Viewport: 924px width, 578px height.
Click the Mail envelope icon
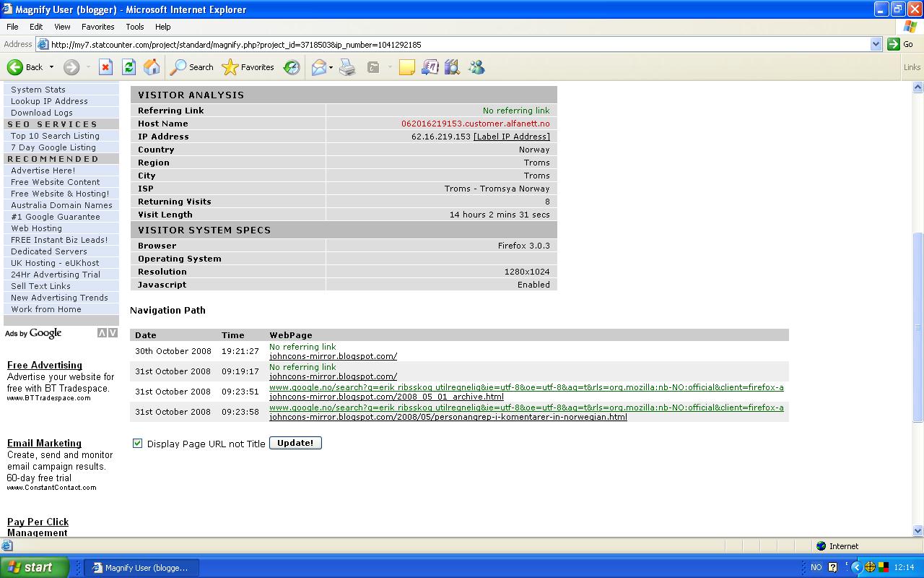[x=318, y=67]
